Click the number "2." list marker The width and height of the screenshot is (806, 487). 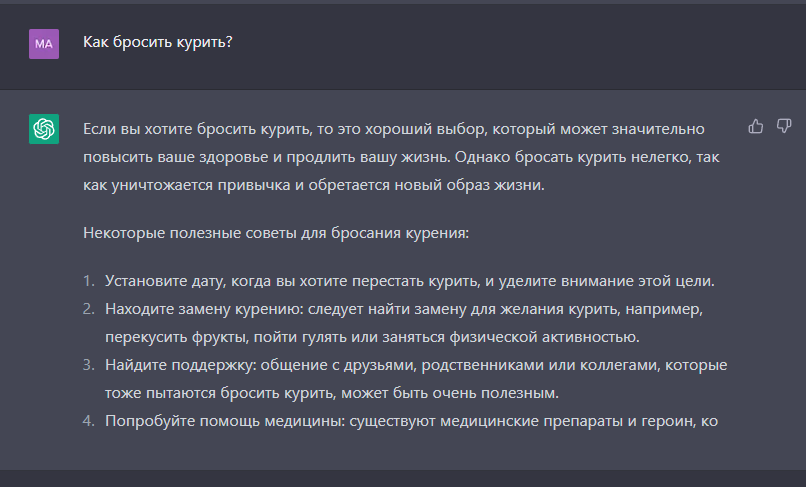click(x=89, y=308)
